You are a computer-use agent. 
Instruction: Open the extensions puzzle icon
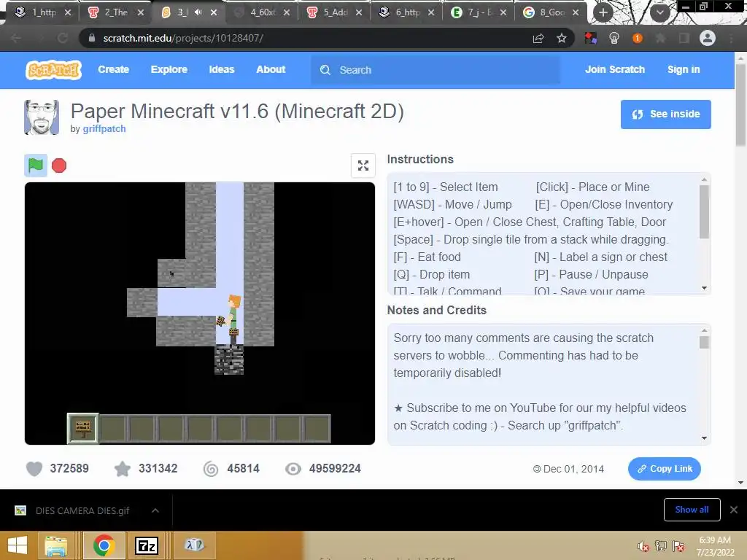click(x=660, y=38)
